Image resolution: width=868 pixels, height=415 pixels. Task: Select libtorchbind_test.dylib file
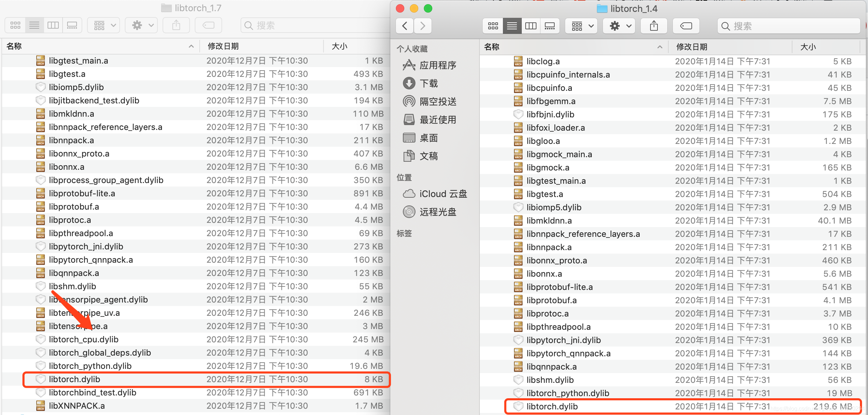(196, 393)
